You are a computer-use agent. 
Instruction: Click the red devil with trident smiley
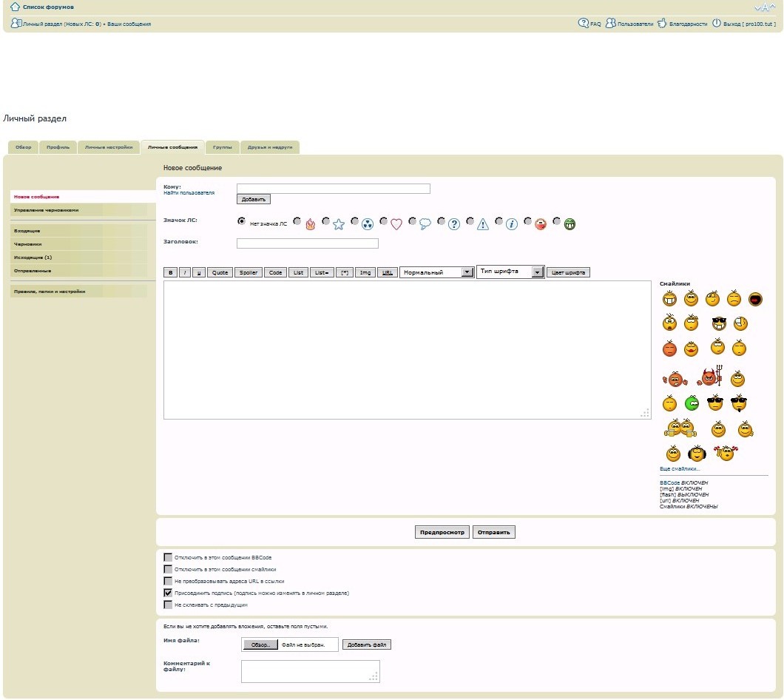pyautogui.click(x=710, y=378)
